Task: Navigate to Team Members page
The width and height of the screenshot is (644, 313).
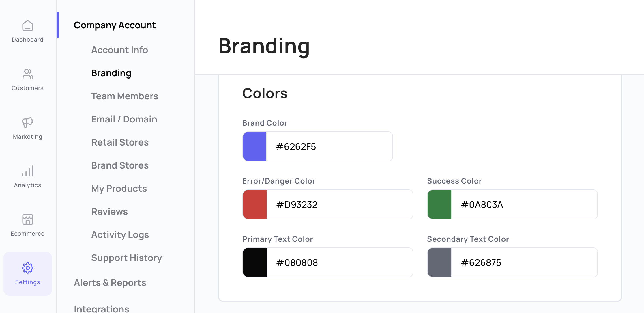Action: 125,96
